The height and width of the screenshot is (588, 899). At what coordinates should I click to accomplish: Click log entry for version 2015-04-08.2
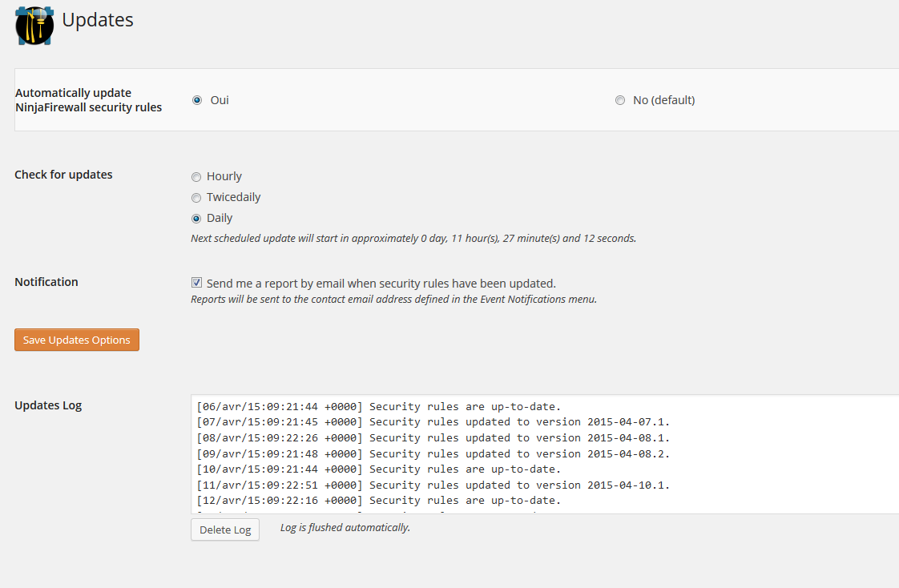pyautogui.click(x=433, y=454)
